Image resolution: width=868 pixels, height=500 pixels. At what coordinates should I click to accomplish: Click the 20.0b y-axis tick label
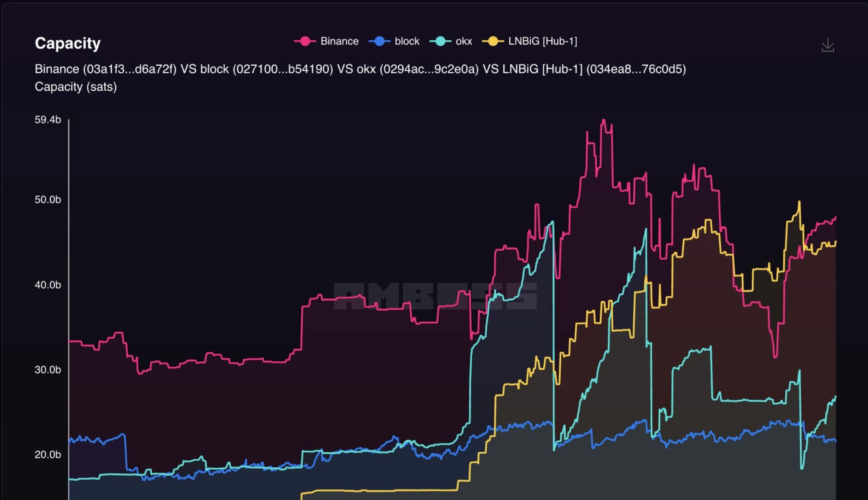tap(48, 455)
